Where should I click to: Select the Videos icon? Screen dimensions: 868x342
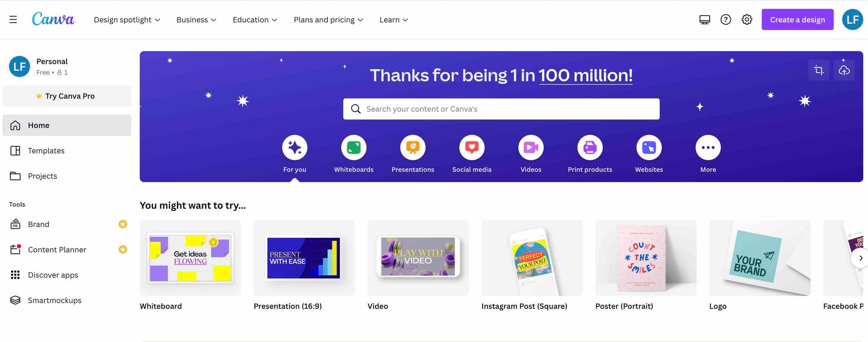coord(531,148)
